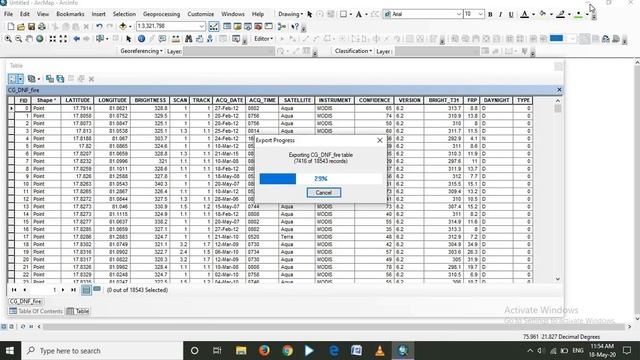This screenshot has width=640, height=360.
Task: Click the New map document icon
Action: (x=11, y=27)
